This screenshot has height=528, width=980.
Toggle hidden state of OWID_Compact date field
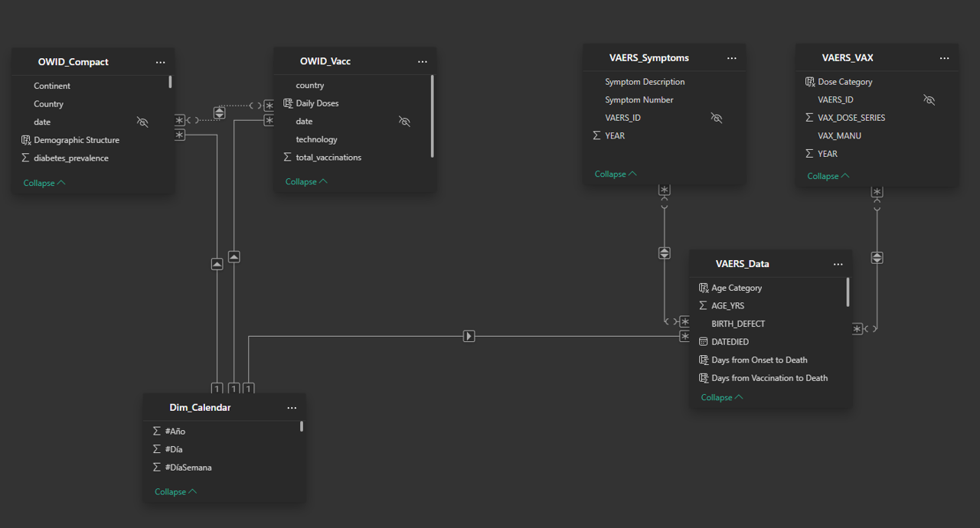click(x=142, y=122)
